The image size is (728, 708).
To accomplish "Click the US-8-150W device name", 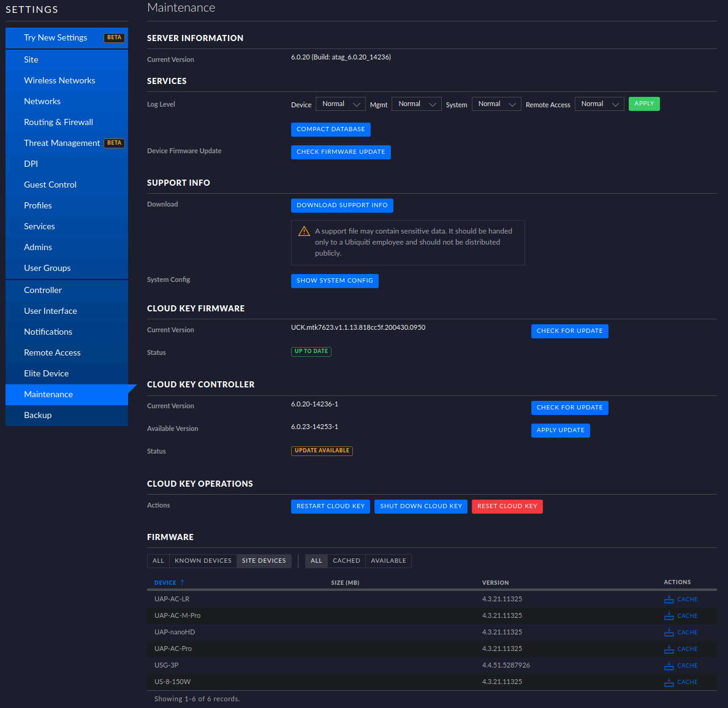I will pos(172,682).
